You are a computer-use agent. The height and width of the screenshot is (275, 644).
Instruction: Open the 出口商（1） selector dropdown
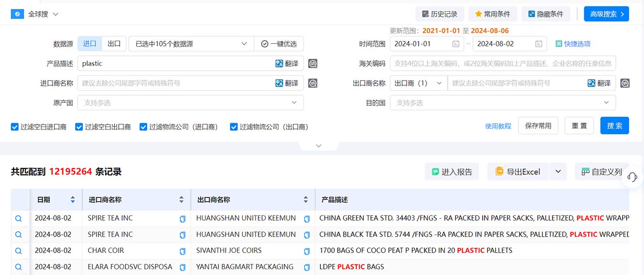tap(419, 83)
